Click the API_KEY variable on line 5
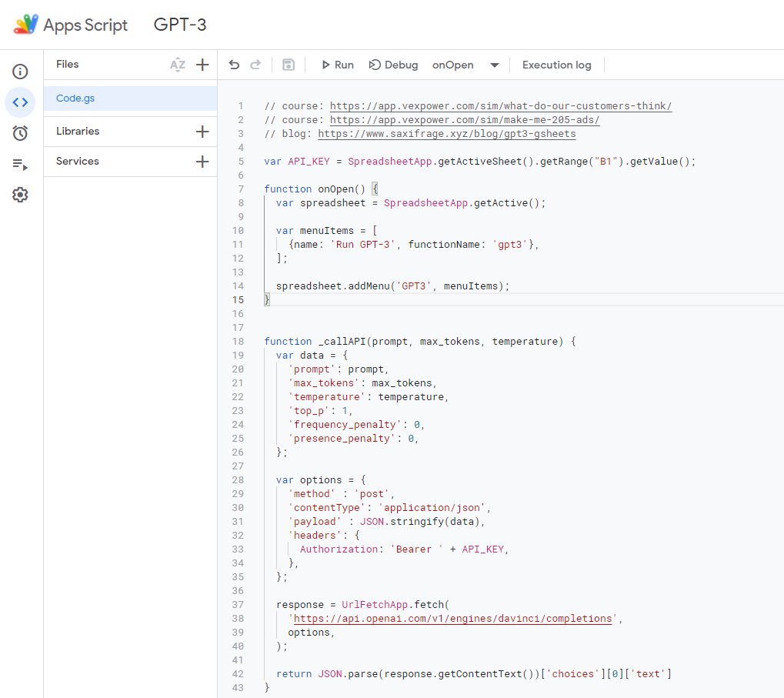Viewport: 784px width, 698px height. [x=309, y=162]
